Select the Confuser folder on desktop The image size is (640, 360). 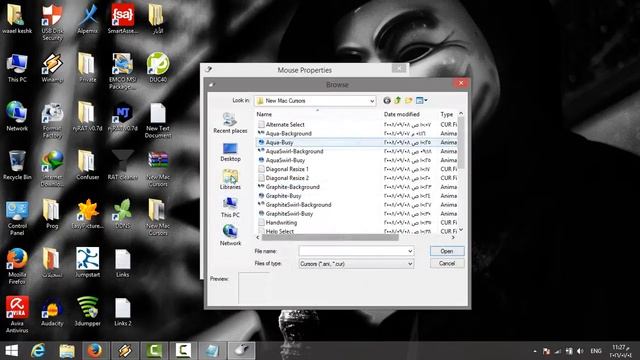point(87,165)
